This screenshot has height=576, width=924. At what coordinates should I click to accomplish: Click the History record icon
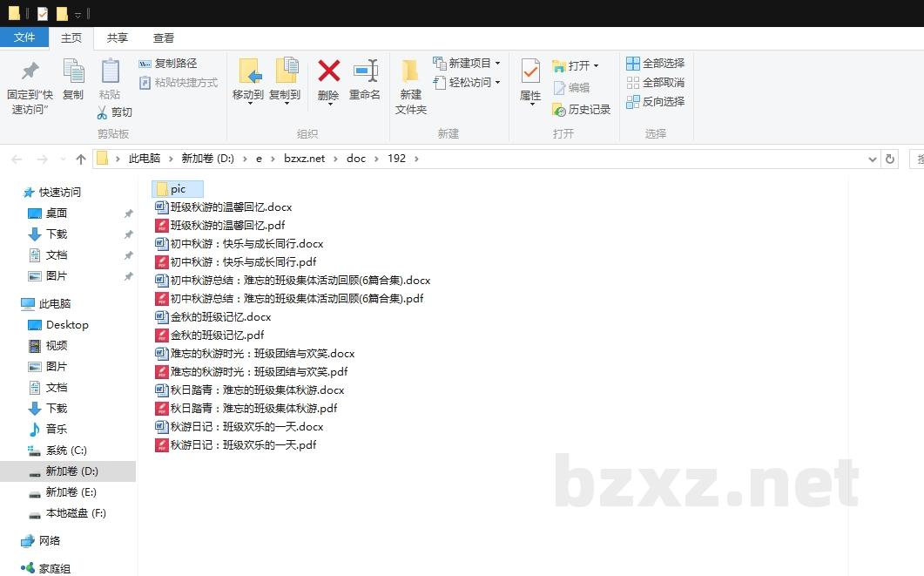[560, 110]
